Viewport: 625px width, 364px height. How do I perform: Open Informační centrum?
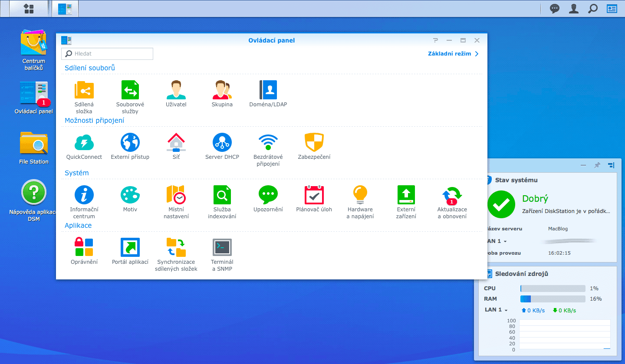(x=84, y=202)
